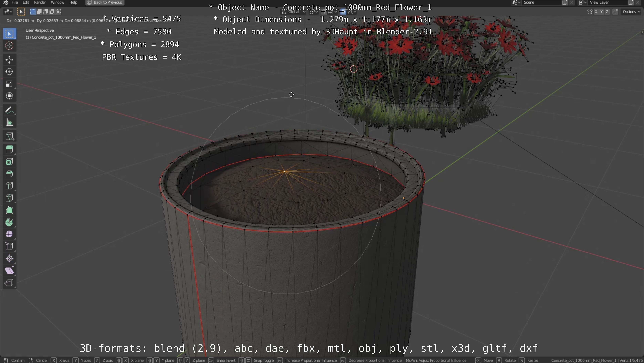Image resolution: width=644 pixels, height=363 pixels.
Task: Click the Scene name field
Action: coord(541,3)
